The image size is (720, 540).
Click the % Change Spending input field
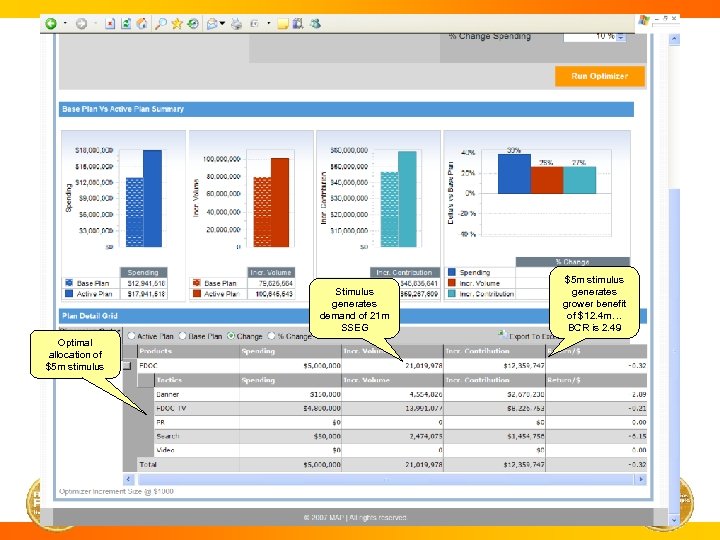590,37
